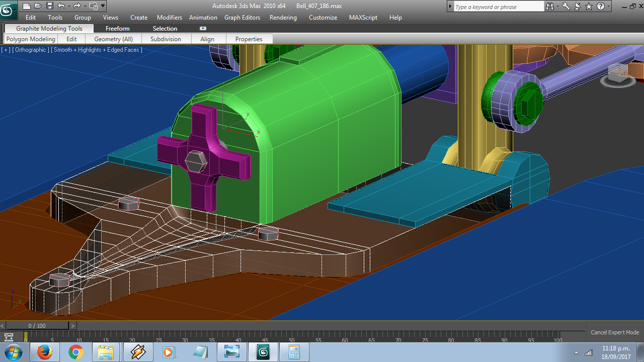644x362 pixels.
Task: Switch to the Freeform ribbon tab
Action: pyautogui.click(x=117, y=29)
